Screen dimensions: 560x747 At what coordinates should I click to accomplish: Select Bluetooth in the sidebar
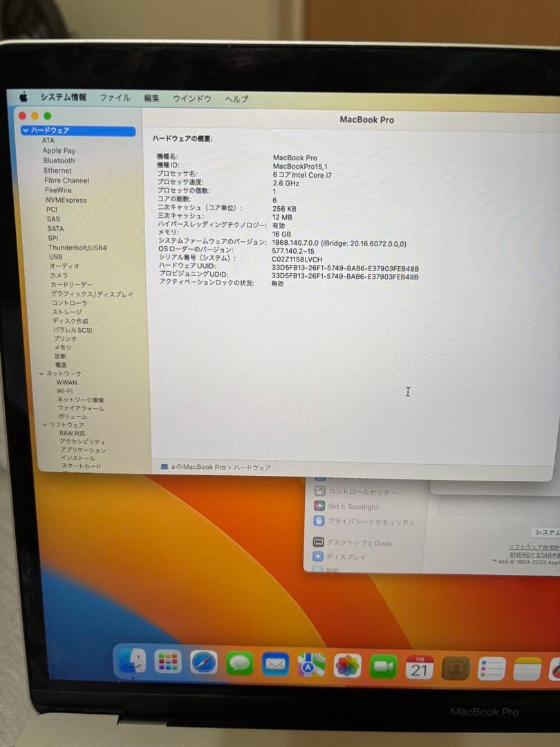[x=59, y=160]
